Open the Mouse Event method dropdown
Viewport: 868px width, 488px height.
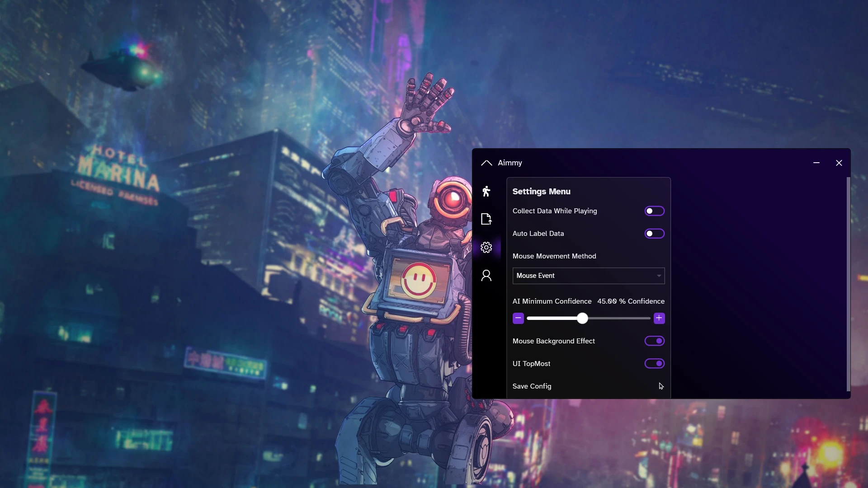pos(589,276)
